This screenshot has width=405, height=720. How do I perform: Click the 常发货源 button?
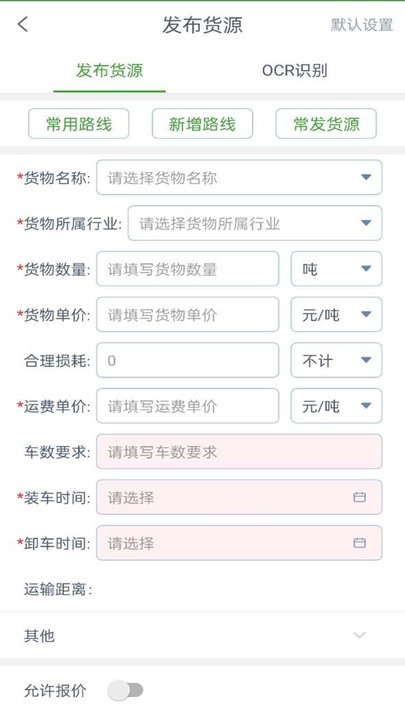click(x=326, y=124)
